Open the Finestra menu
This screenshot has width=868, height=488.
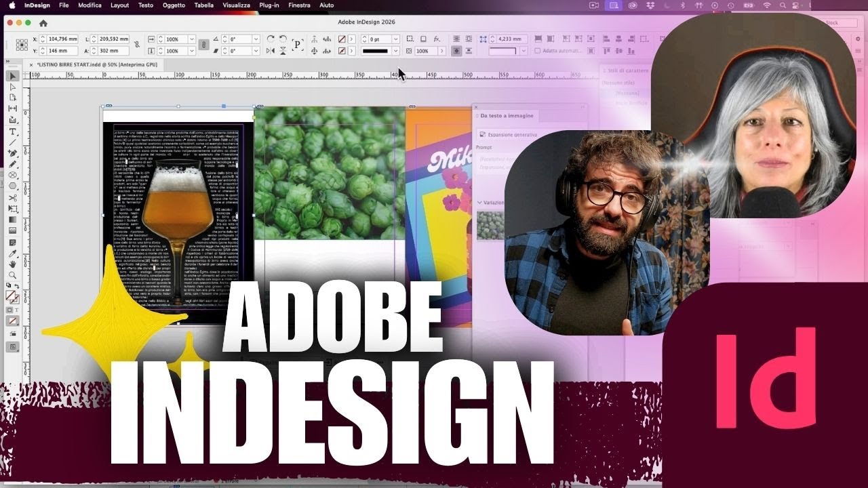click(299, 5)
